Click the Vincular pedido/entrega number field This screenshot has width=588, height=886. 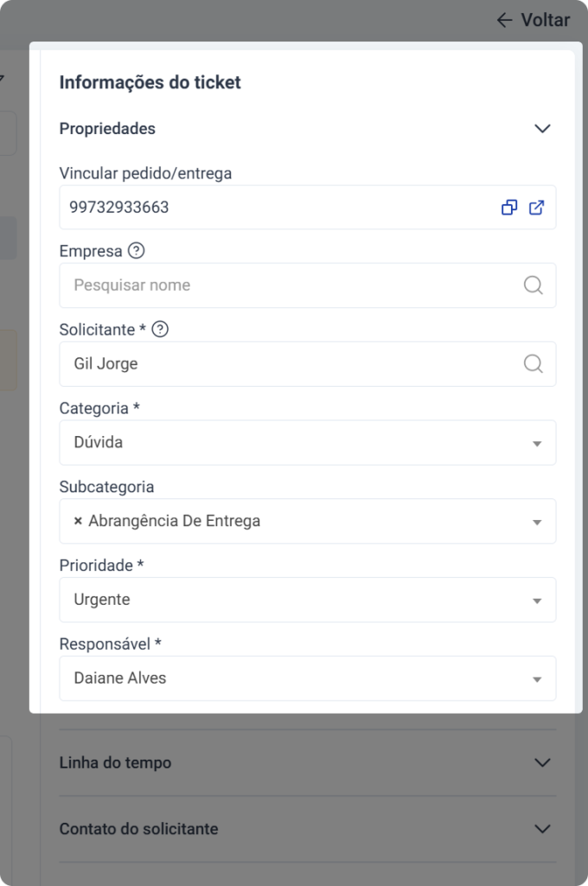[259, 208]
